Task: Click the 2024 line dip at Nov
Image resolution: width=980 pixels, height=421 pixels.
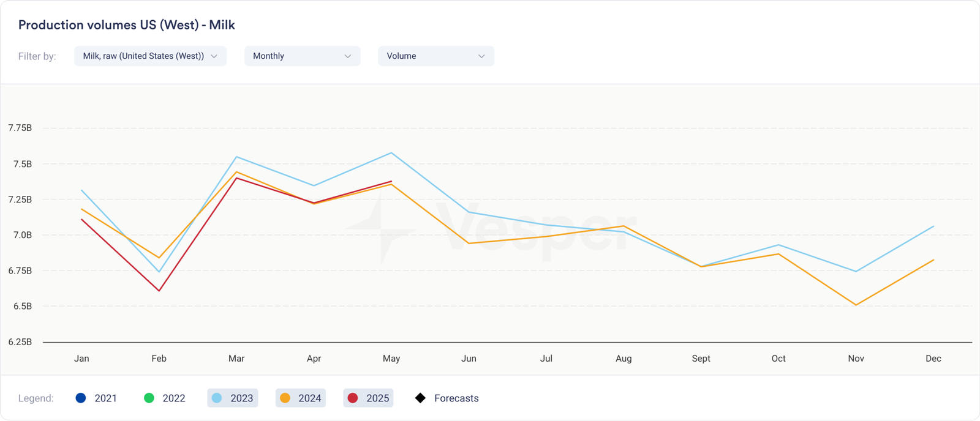Action: (x=856, y=305)
